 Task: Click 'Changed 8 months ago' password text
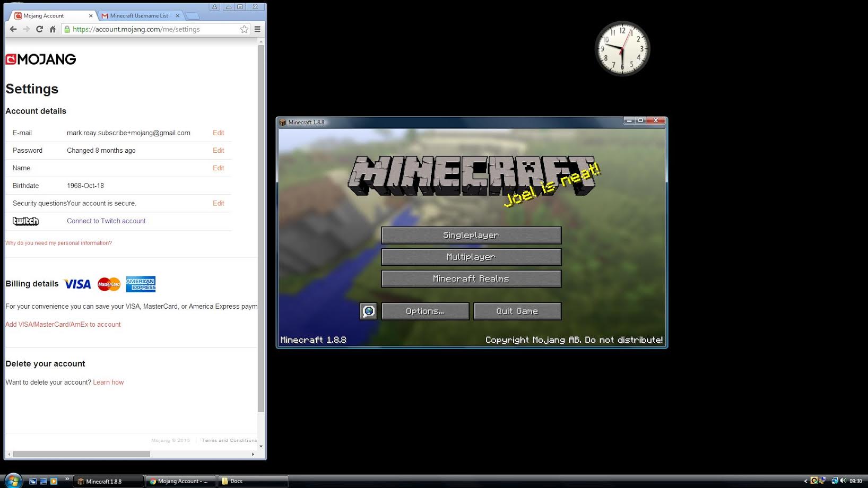101,150
